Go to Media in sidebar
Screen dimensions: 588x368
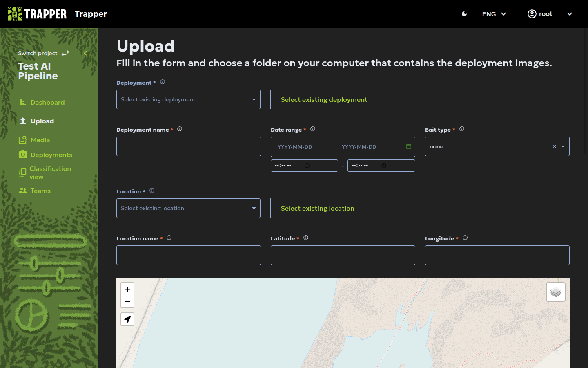[x=34, y=140]
